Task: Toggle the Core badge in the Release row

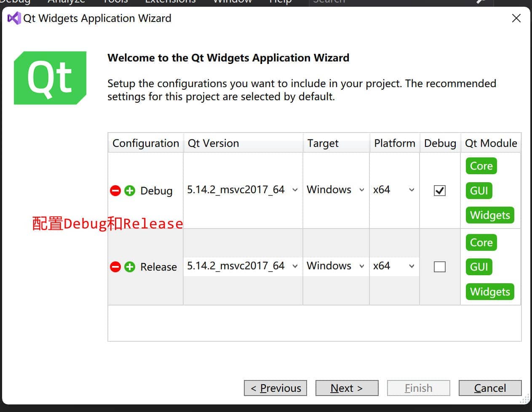Action: [x=481, y=242]
